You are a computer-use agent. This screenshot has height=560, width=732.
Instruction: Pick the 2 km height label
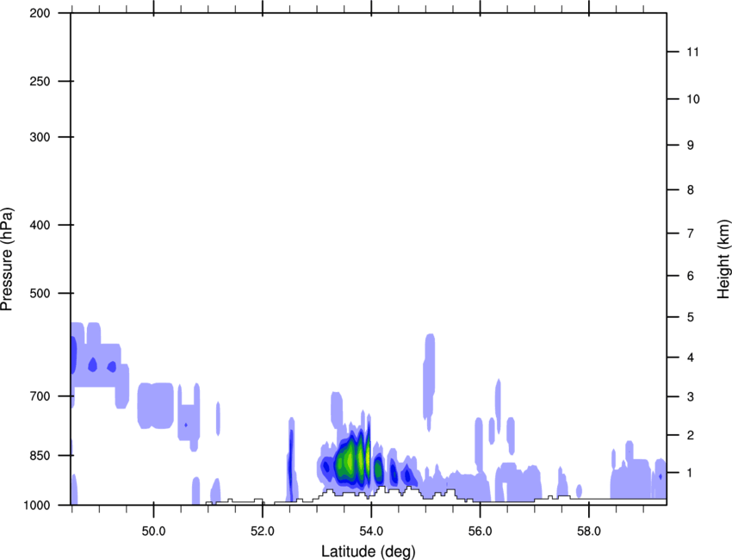coord(690,435)
